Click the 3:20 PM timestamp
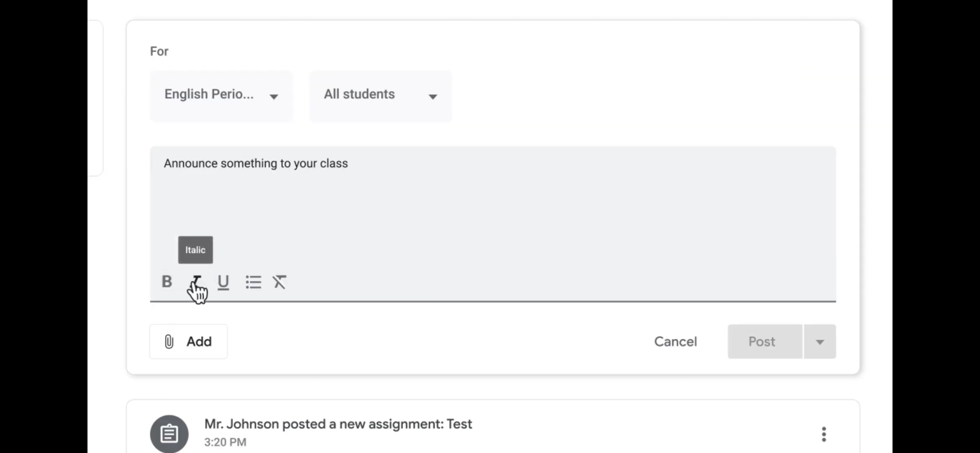The image size is (980, 453). [225, 442]
